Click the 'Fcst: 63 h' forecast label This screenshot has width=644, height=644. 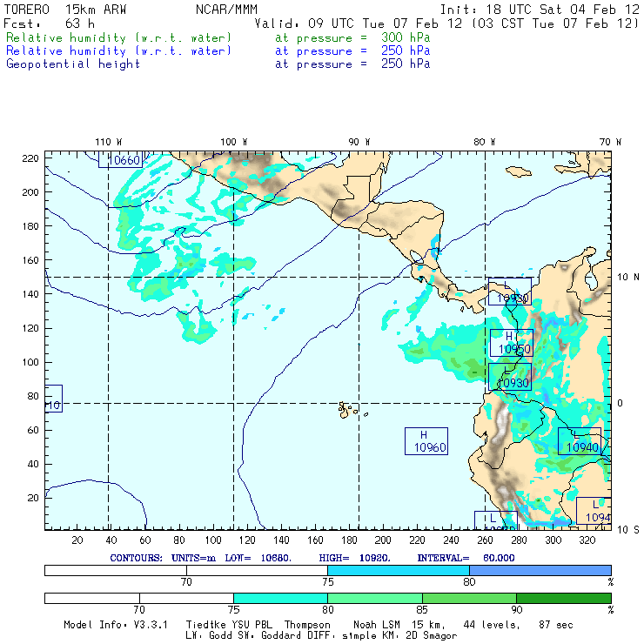49,23
